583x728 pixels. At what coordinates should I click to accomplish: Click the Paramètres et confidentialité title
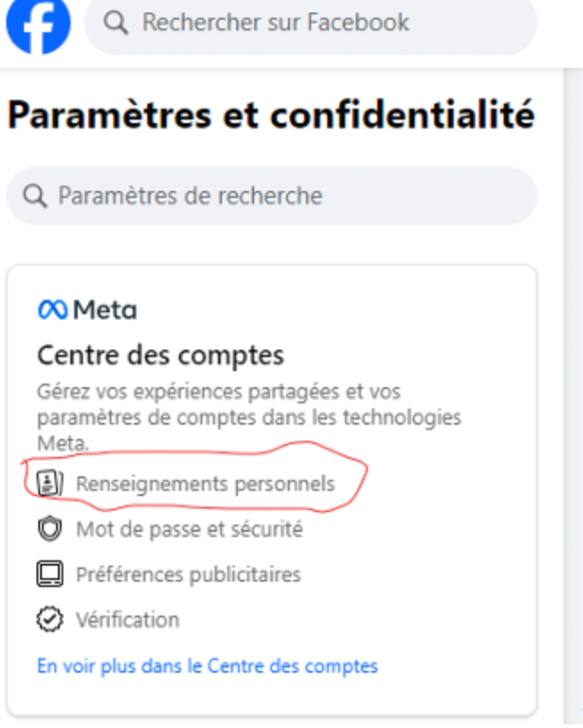click(x=271, y=116)
